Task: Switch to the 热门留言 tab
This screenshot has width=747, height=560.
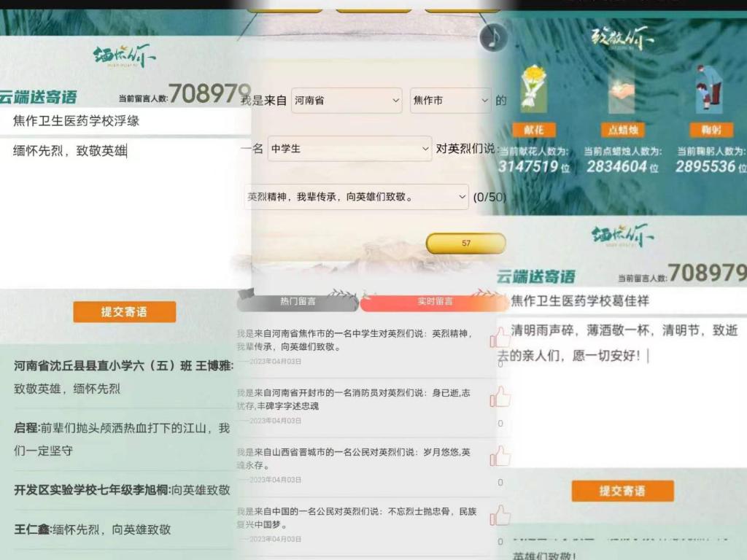Action: (298, 300)
